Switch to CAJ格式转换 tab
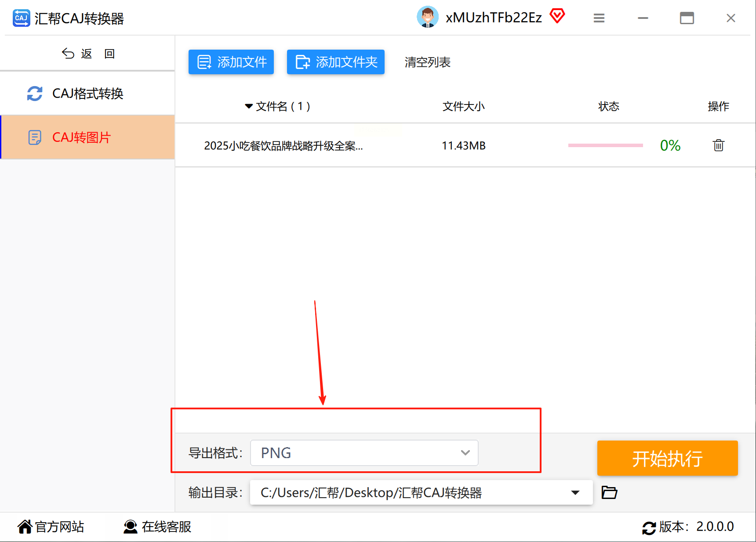 (87, 93)
